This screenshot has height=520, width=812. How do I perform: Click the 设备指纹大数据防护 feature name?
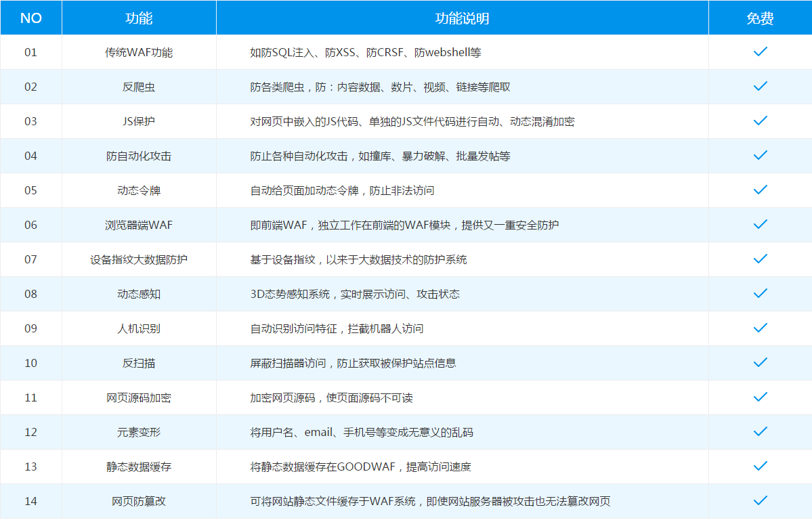pos(139,259)
